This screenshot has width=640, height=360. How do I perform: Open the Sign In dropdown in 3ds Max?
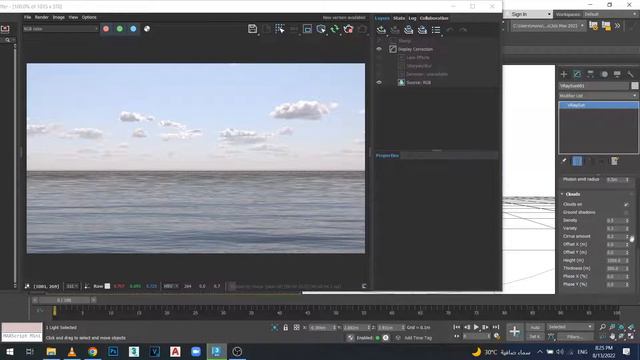529,14
